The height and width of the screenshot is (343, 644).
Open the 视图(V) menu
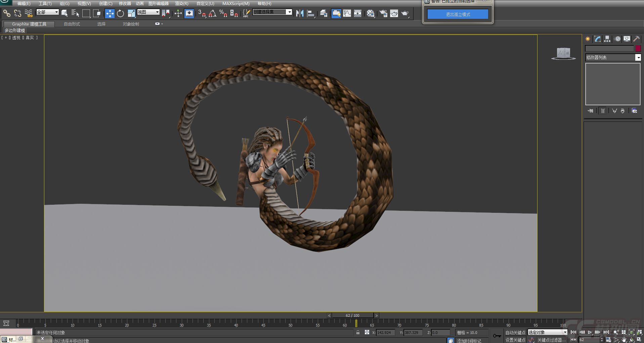tap(84, 3)
